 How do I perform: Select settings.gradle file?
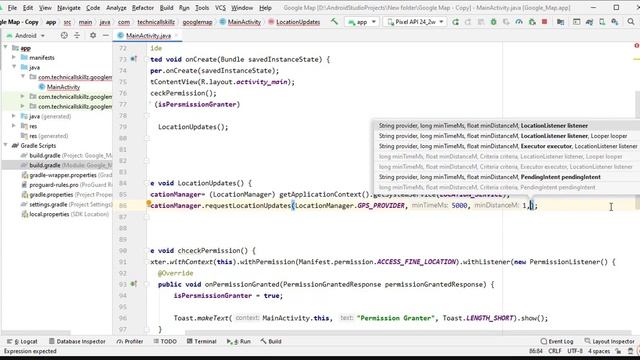pyautogui.click(x=66, y=204)
